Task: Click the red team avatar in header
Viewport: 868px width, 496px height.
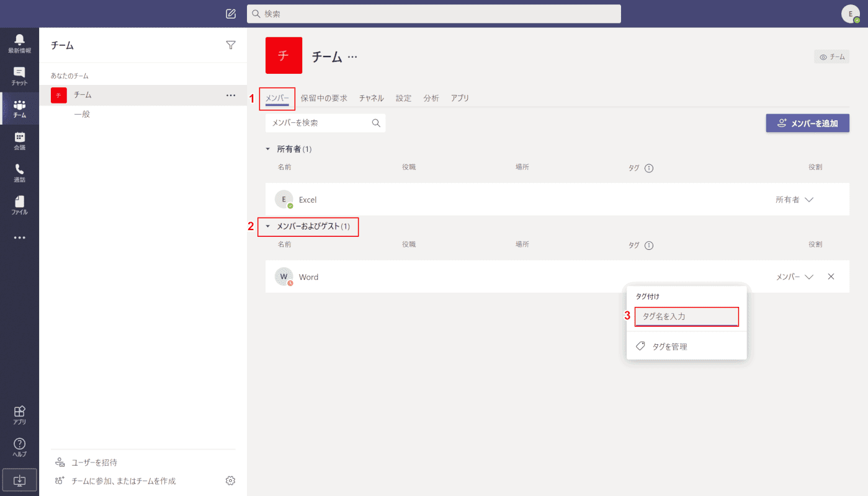Action: click(284, 55)
